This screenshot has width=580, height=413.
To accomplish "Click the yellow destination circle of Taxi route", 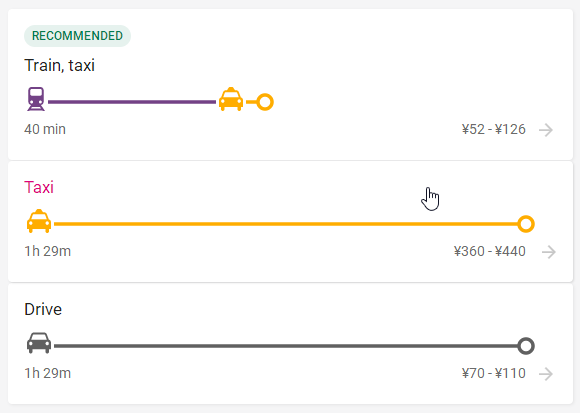I will (526, 224).
